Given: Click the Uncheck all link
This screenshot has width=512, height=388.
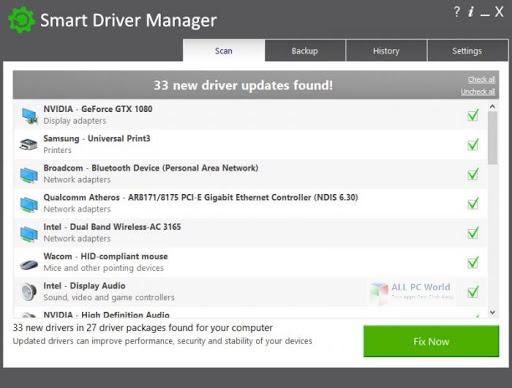Looking at the screenshot, I should 478,92.
